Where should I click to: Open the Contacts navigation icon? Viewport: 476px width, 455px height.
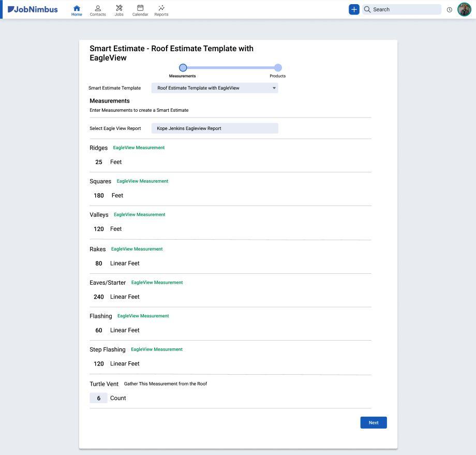pos(98,10)
